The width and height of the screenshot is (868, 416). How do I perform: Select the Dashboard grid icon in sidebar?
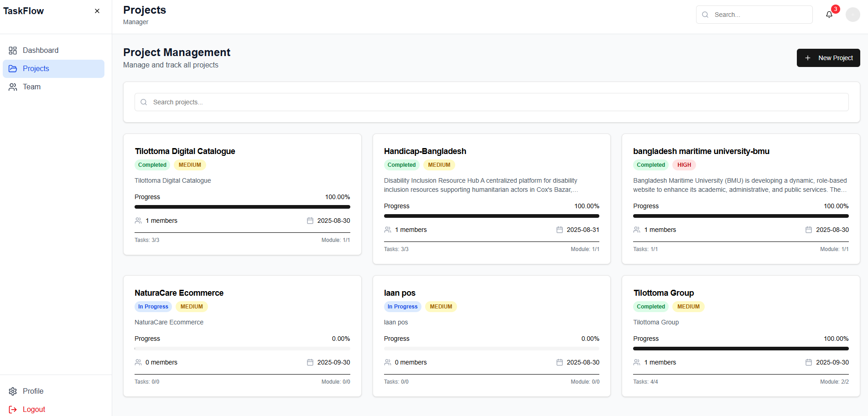13,50
